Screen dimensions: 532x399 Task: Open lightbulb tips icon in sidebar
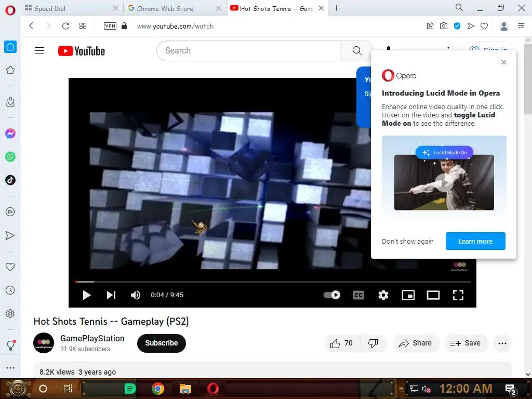click(10, 345)
